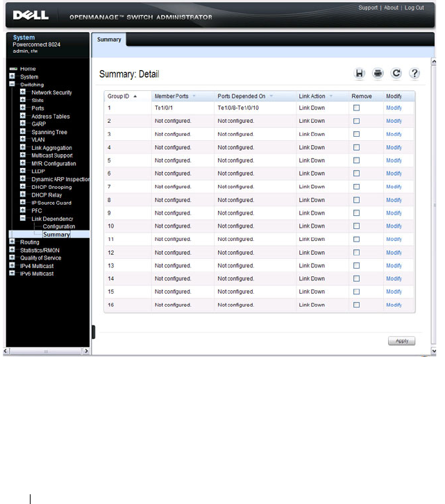The height and width of the screenshot is (504, 445).
Task: Expand the System tree node
Action: [x=12, y=76]
